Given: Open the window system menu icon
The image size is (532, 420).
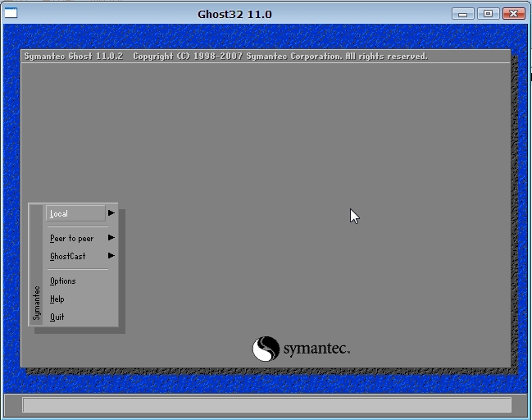Looking at the screenshot, I should click(11, 13).
